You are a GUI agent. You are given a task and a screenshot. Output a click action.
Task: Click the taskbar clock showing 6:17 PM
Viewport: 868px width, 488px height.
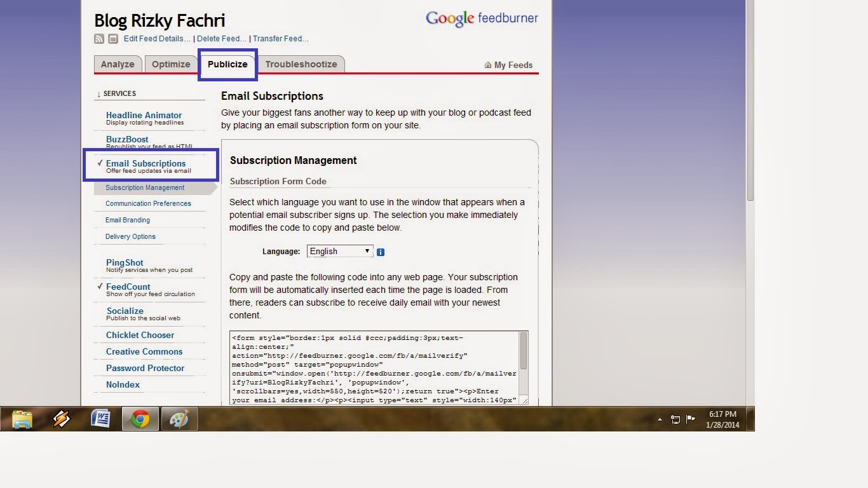click(722, 419)
